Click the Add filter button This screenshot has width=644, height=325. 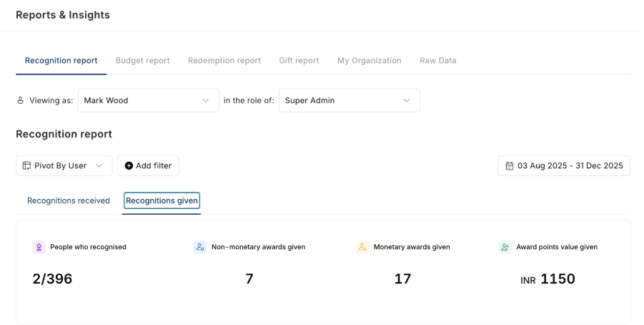tap(148, 166)
